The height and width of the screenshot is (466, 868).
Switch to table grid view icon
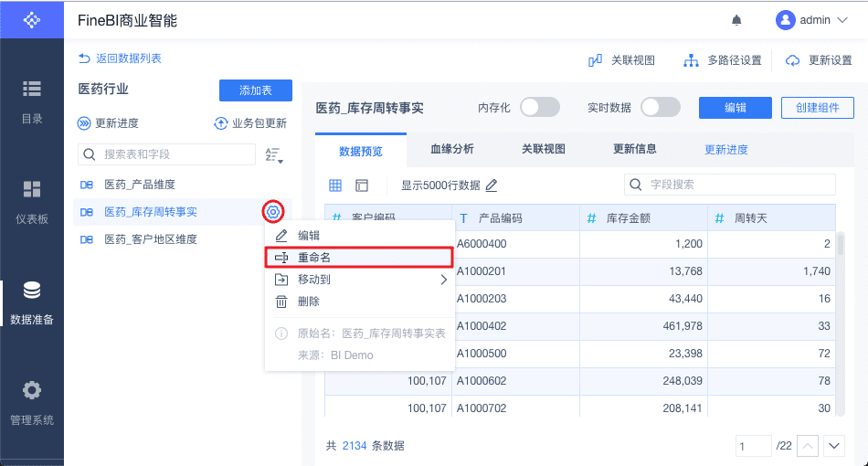click(x=335, y=185)
